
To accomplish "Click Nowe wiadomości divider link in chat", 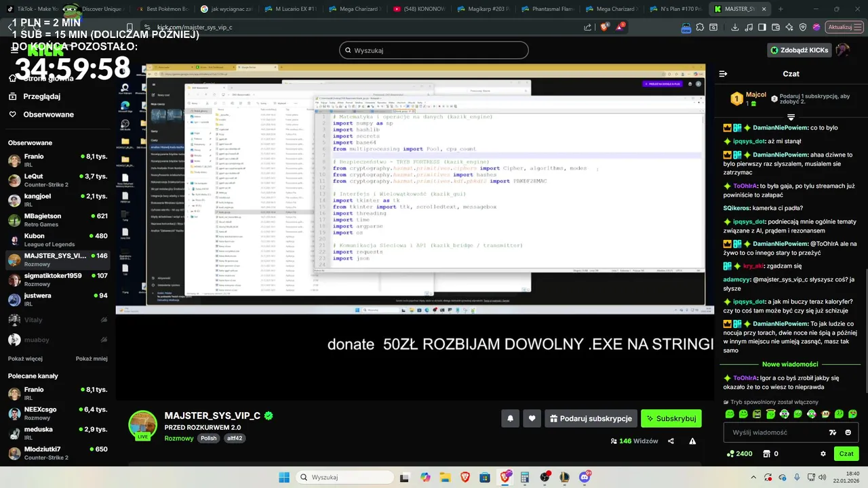I will click(790, 364).
